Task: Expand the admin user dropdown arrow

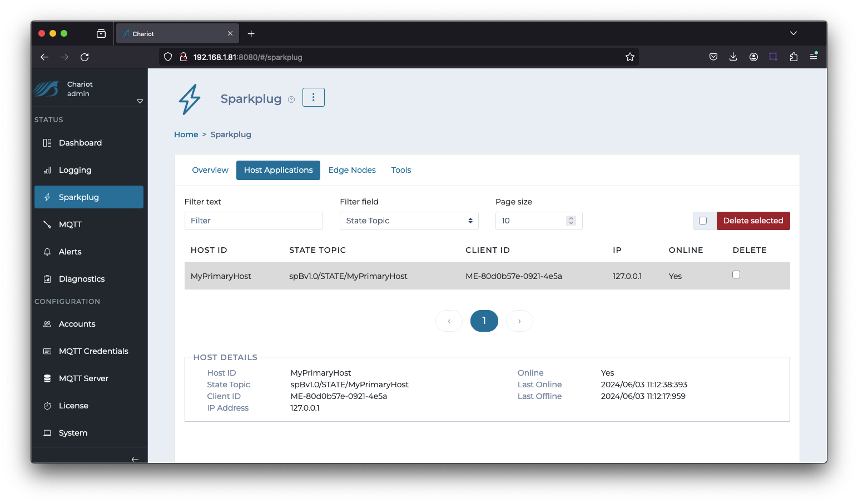Action: (140, 101)
